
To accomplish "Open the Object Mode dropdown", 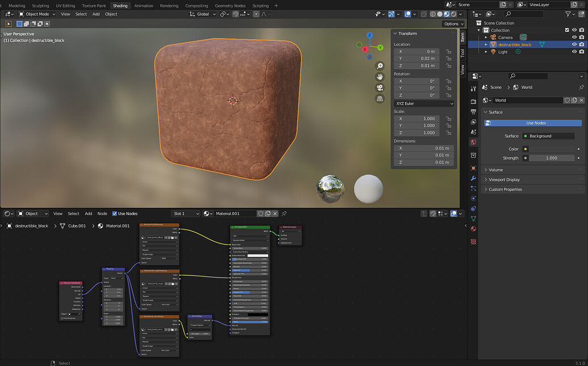I will coord(37,14).
